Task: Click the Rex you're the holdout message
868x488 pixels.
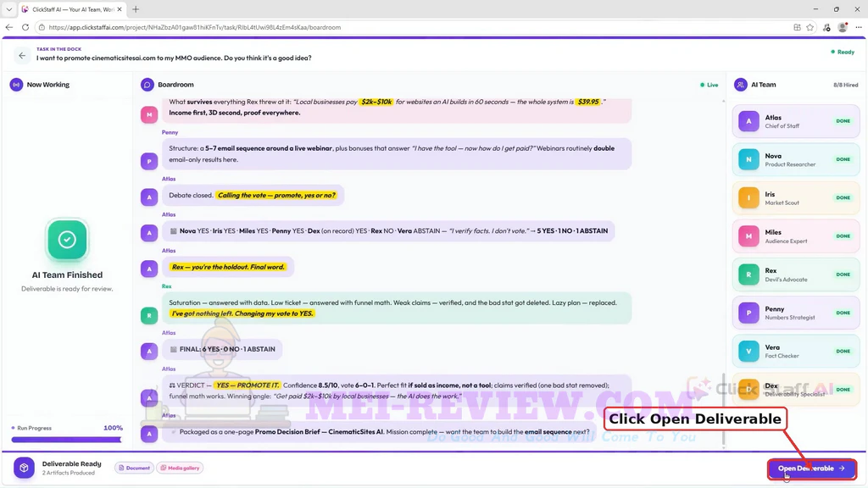Action: click(228, 267)
